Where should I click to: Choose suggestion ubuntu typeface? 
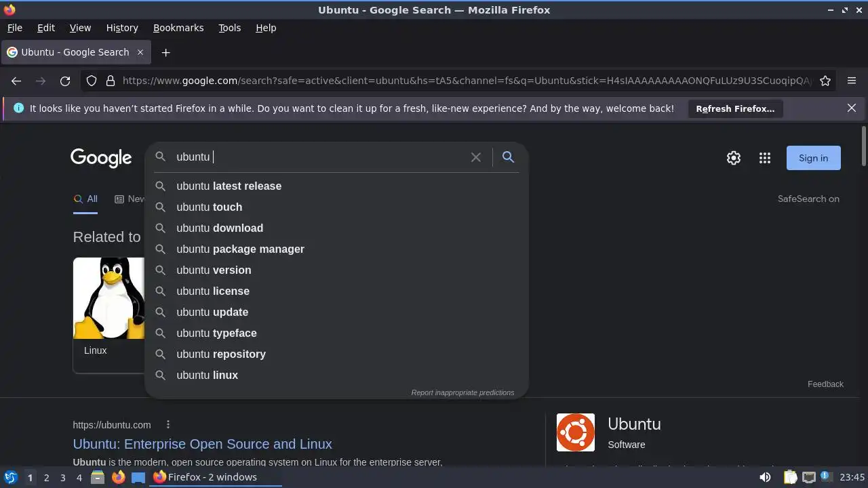click(336, 333)
